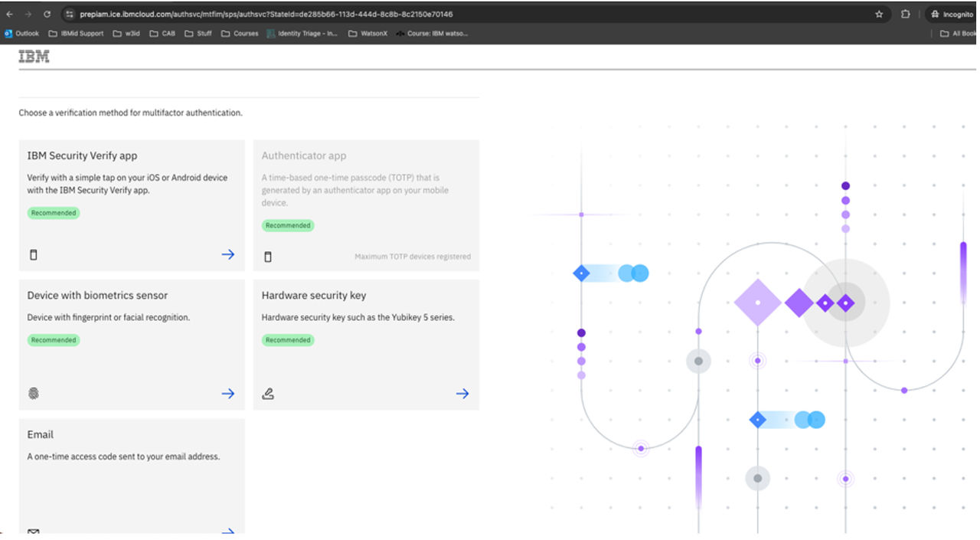This screenshot has width=980, height=540.
Task: Open the extensions puzzle icon
Action: click(905, 14)
